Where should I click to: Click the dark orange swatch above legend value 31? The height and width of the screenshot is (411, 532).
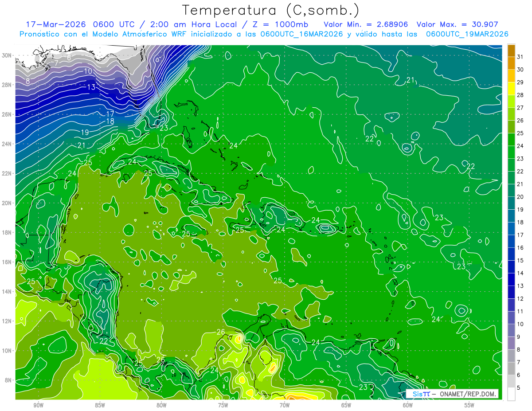pyautogui.click(x=511, y=51)
